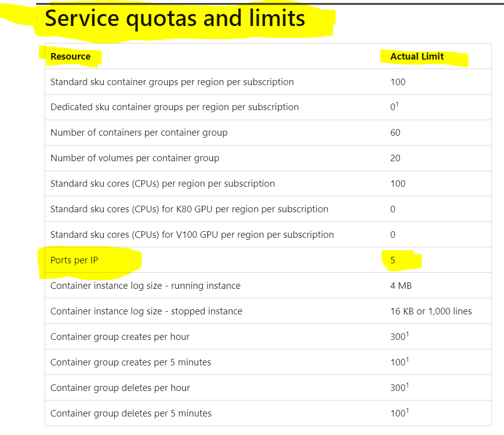Click the 300 limit for group deletes per hour
The width and height of the screenshot is (504, 435).
click(399, 387)
